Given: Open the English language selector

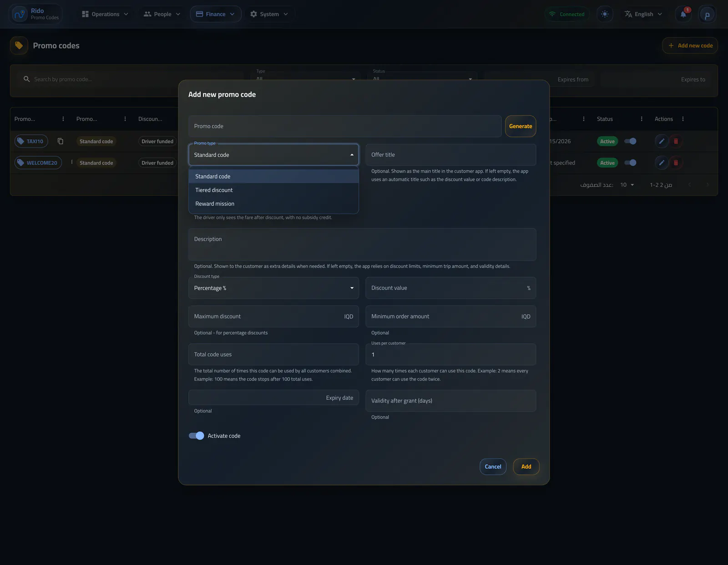Looking at the screenshot, I should point(643,14).
